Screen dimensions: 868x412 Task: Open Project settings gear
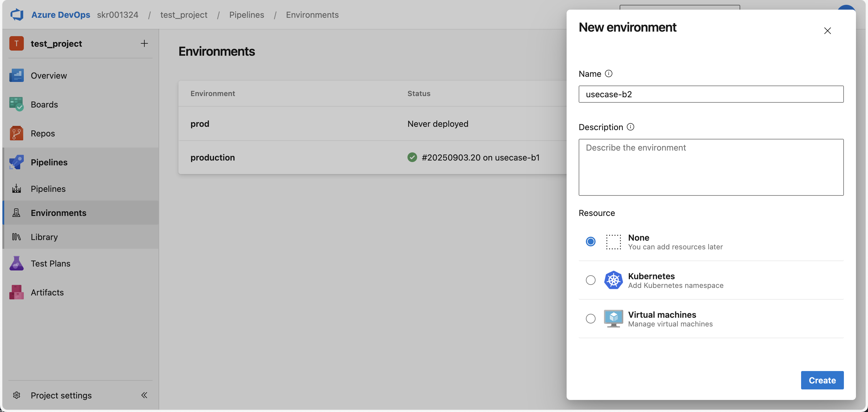17,395
